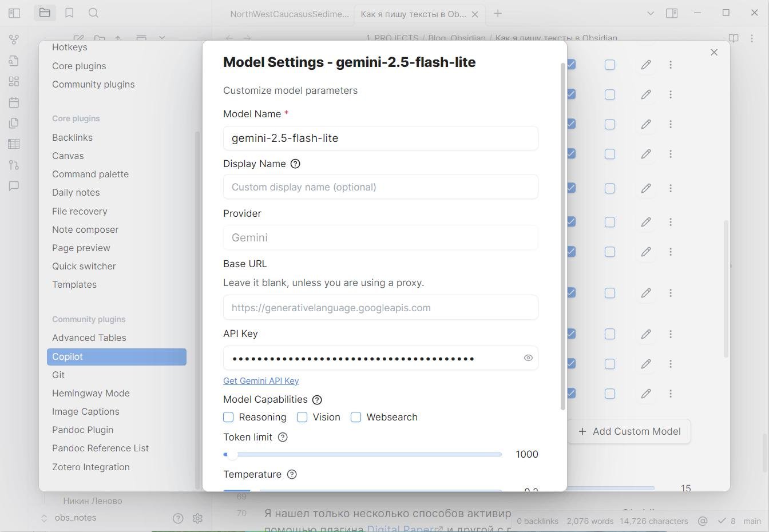Enable the Reasoning model capability
The image size is (769, 532).
pyautogui.click(x=228, y=417)
